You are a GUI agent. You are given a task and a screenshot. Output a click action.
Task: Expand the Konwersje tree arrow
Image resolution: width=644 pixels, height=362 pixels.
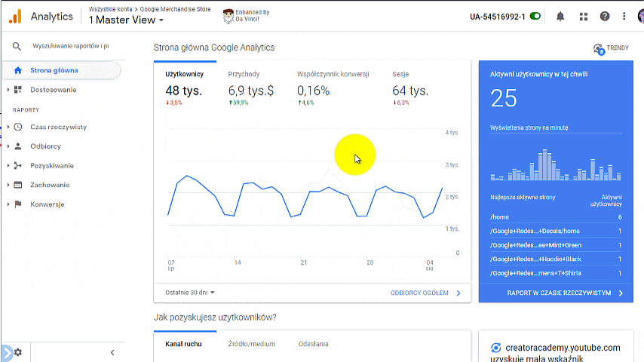[x=8, y=204]
